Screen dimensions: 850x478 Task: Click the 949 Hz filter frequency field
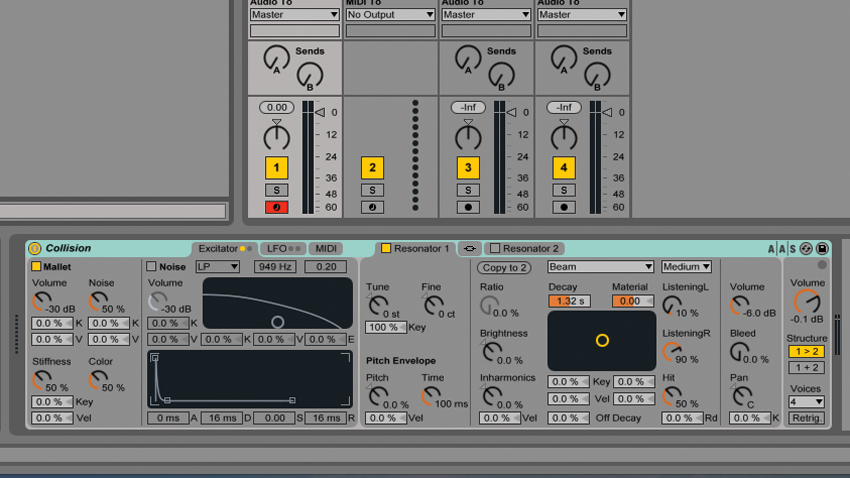pos(275,267)
